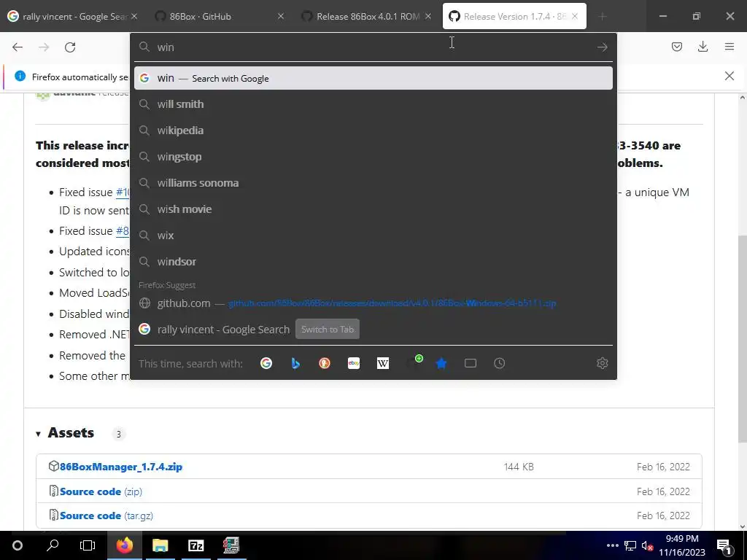The image size is (747, 560).
Task: Close the rally vincent Google Search tab
Action: (134, 16)
